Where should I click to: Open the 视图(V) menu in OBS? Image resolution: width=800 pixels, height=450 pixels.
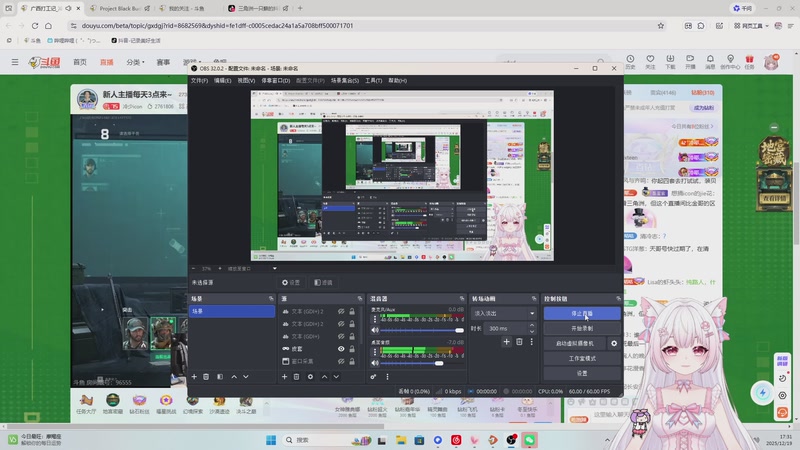246,81
